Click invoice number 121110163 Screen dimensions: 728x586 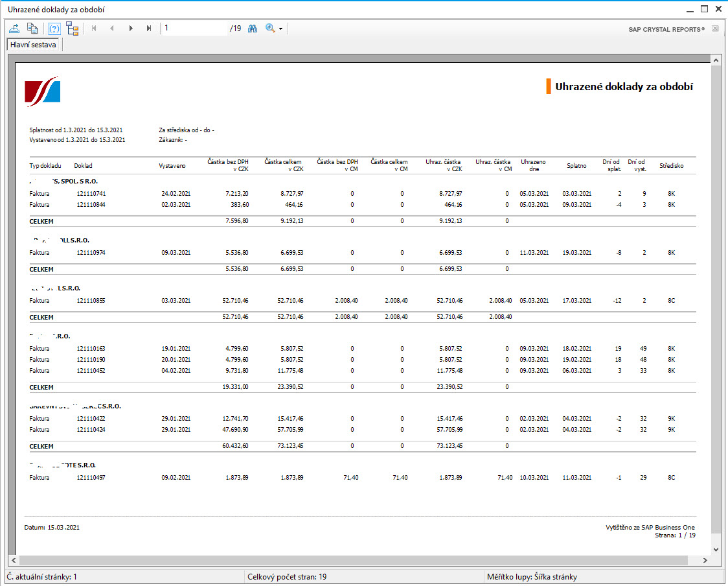tap(91, 349)
